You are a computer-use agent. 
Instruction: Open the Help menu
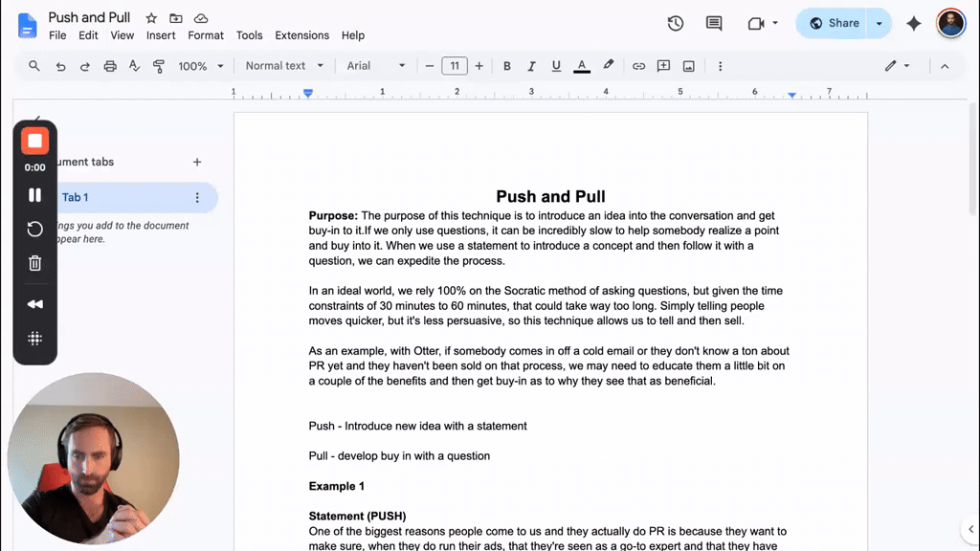(352, 35)
